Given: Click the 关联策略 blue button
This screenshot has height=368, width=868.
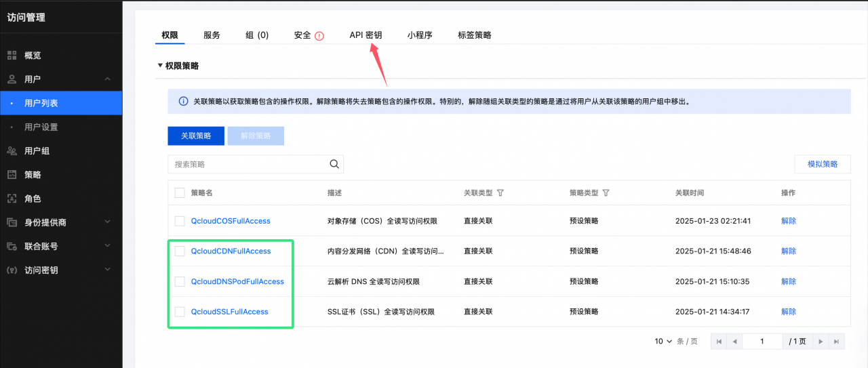Looking at the screenshot, I should (195, 136).
